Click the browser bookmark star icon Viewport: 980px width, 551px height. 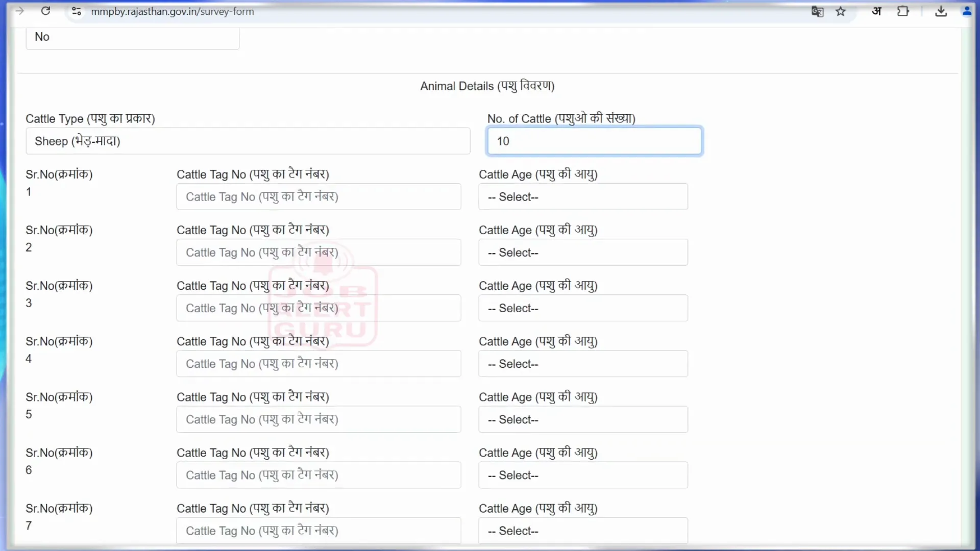click(841, 11)
